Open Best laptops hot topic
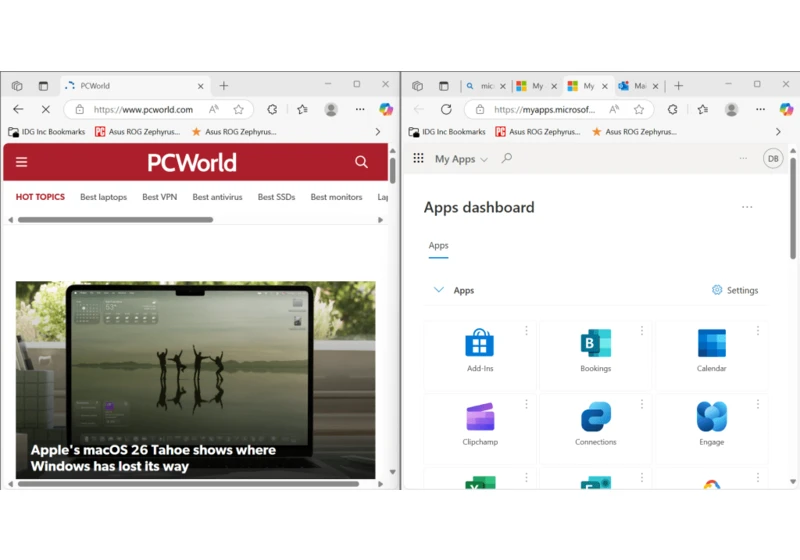The width and height of the screenshot is (800, 560). point(104,197)
